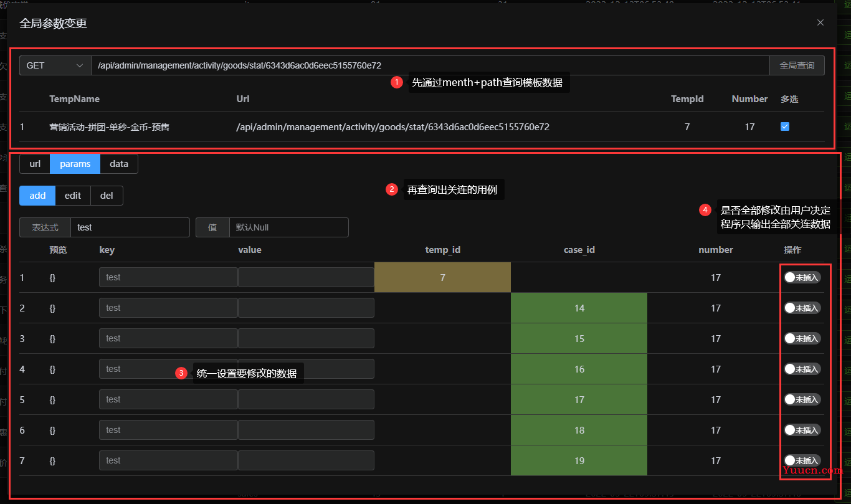Screen dimensions: 851x504
Task: Click the template name 营销活动-拼团-单秒-金币-预售
Action: point(110,126)
